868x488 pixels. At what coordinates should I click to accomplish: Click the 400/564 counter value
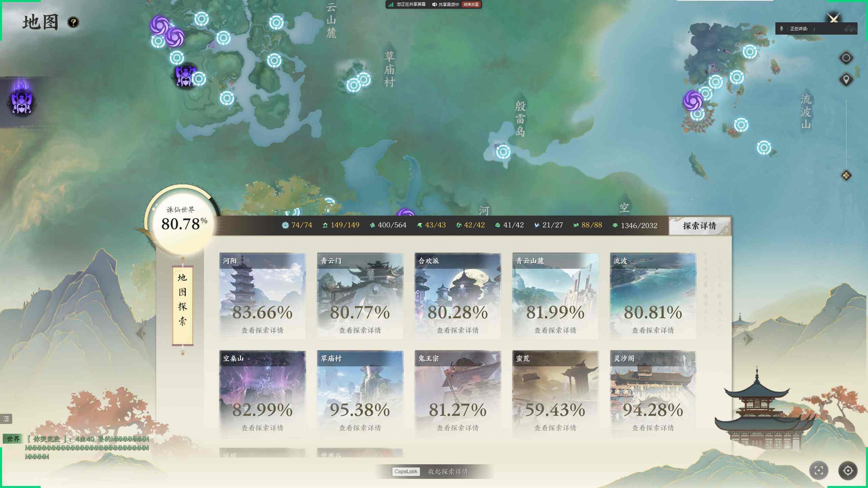(x=392, y=225)
